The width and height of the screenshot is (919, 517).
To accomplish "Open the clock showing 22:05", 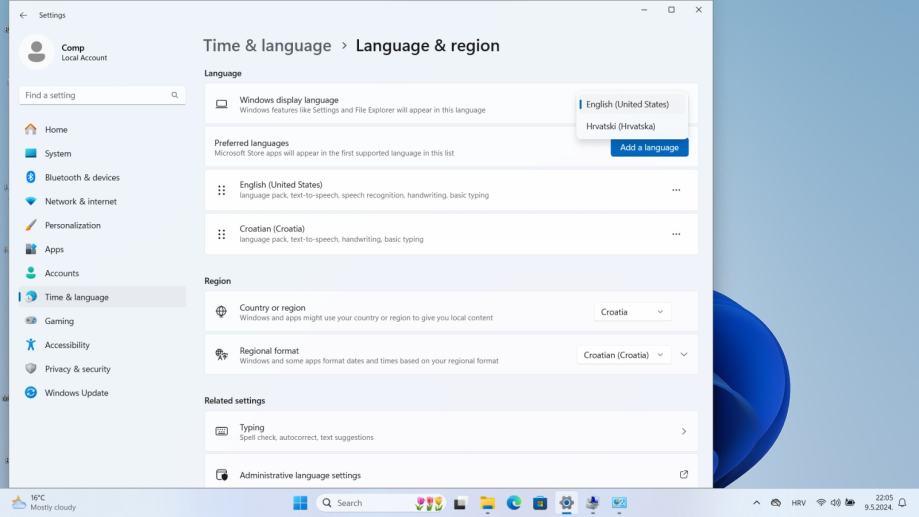I will [x=878, y=503].
